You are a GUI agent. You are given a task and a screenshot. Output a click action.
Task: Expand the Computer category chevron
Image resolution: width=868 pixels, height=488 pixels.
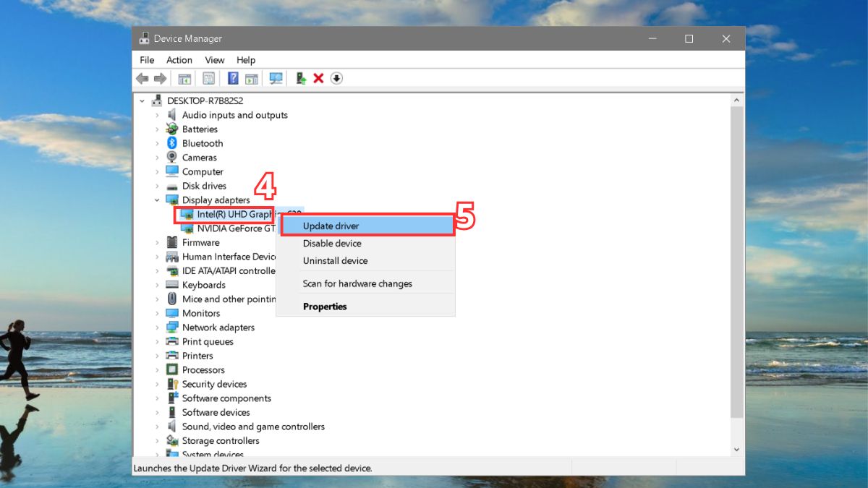157,172
